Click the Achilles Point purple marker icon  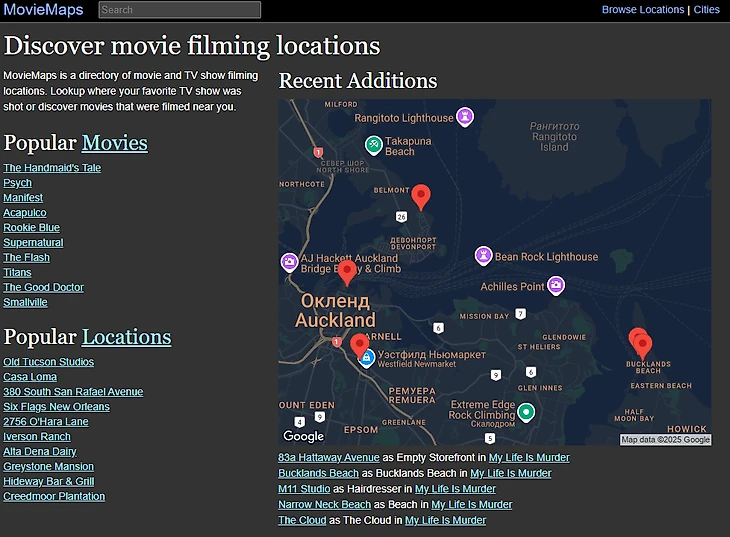(x=556, y=286)
